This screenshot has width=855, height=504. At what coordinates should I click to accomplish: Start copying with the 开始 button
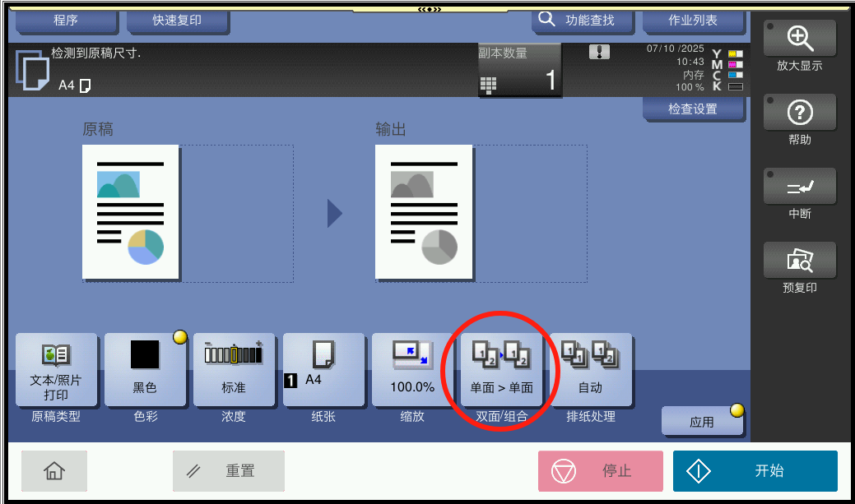(755, 471)
